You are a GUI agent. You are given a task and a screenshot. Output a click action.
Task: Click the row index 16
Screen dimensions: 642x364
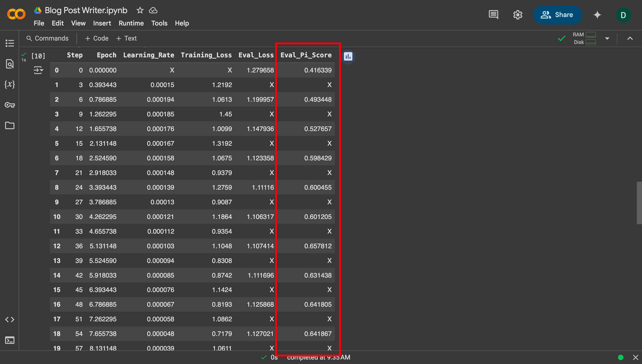(57, 305)
